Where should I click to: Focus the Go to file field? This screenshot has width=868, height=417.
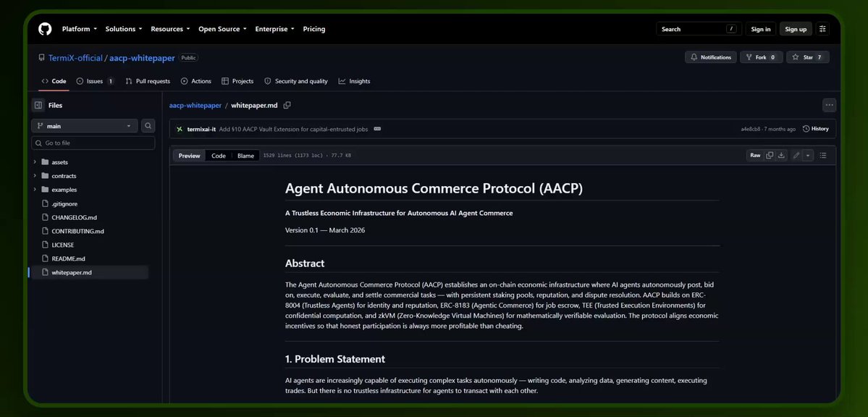click(93, 143)
